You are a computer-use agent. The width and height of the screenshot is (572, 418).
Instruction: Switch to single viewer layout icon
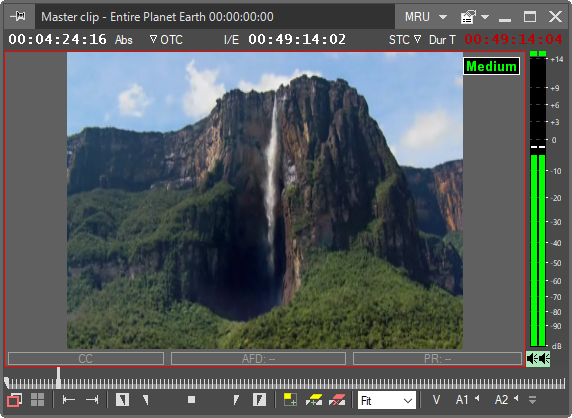[15, 400]
